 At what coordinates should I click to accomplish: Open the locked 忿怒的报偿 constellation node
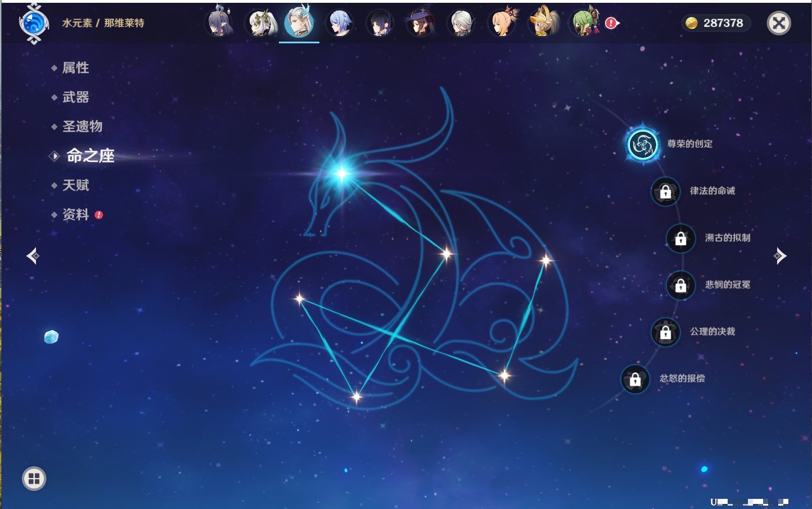coord(635,380)
